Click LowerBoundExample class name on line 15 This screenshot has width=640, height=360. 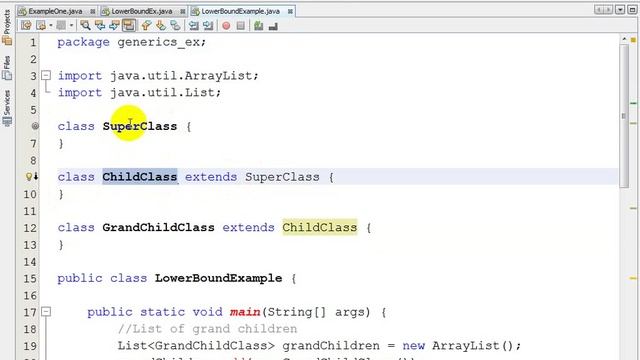pos(218,278)
